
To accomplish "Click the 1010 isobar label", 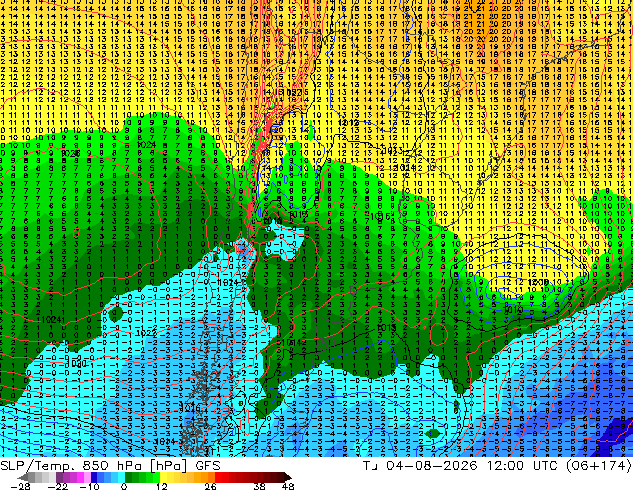I will pyautogui.click(x=514, y=310).
